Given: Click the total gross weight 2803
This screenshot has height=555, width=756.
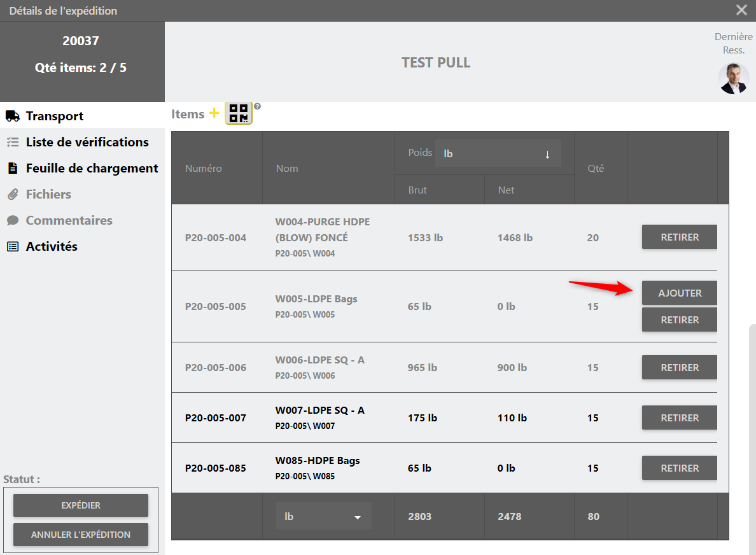Looking at the screenshot, I should (x=419, y=516).
